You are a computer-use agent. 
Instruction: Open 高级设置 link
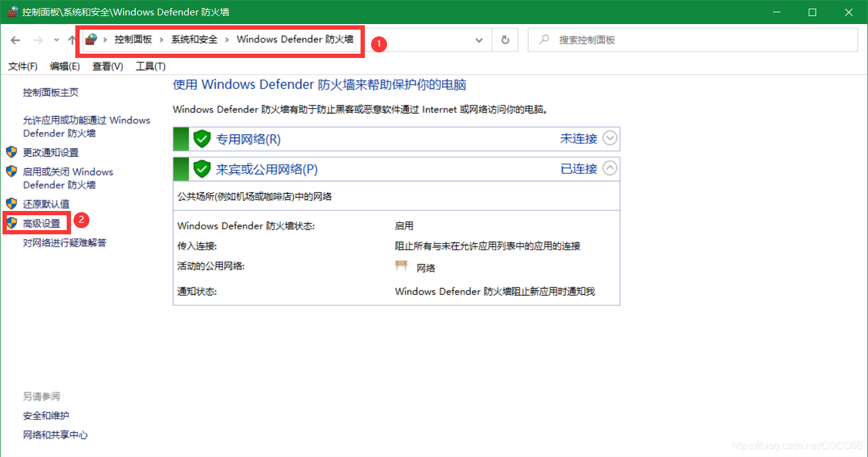[41, 223]
